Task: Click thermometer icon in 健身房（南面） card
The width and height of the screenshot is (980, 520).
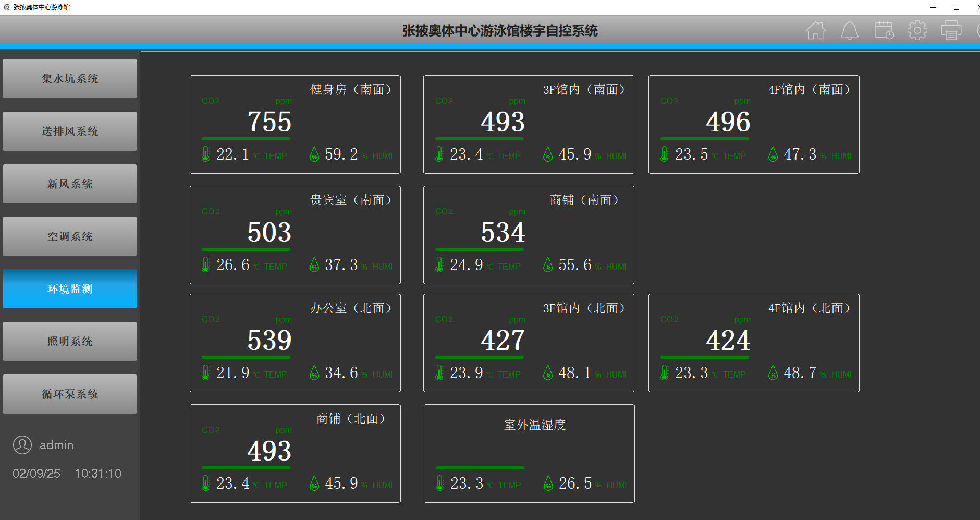Action: pos(206,154)
